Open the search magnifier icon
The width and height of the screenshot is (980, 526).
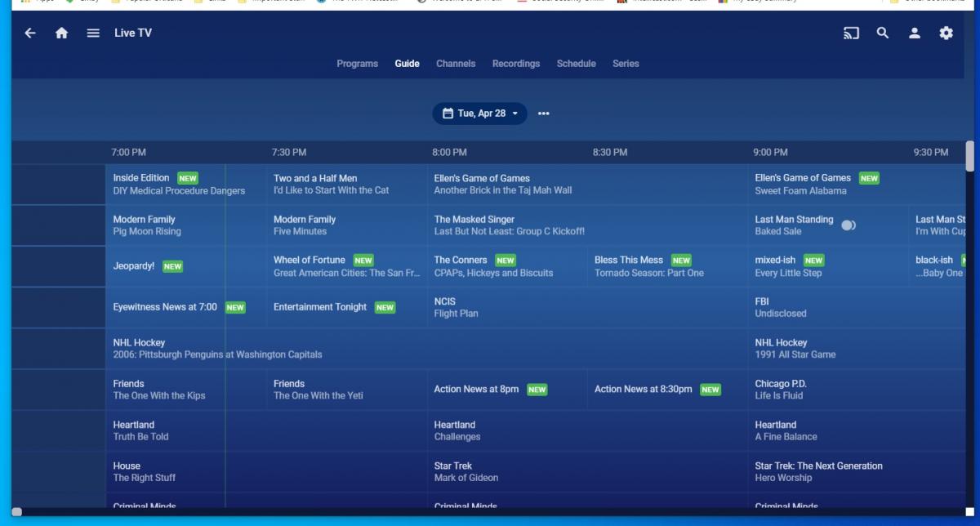(x=883, y=33)
